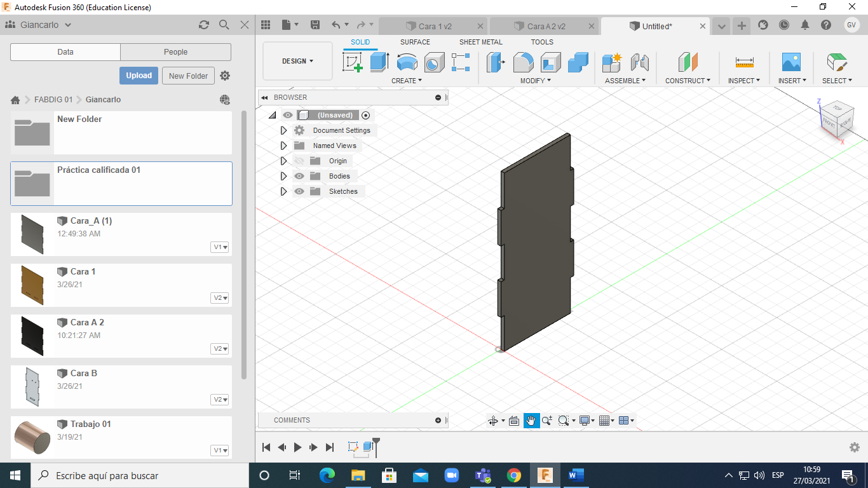Select the Revolve tool icon

click(407, 62)
